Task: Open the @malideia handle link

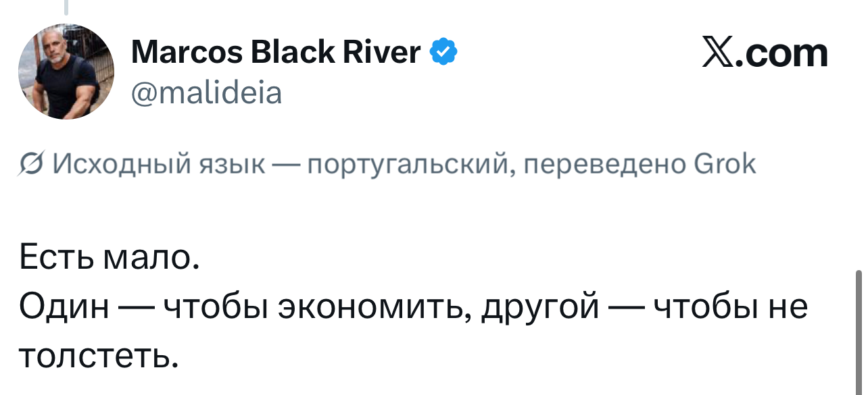Action: pos(206,93)
